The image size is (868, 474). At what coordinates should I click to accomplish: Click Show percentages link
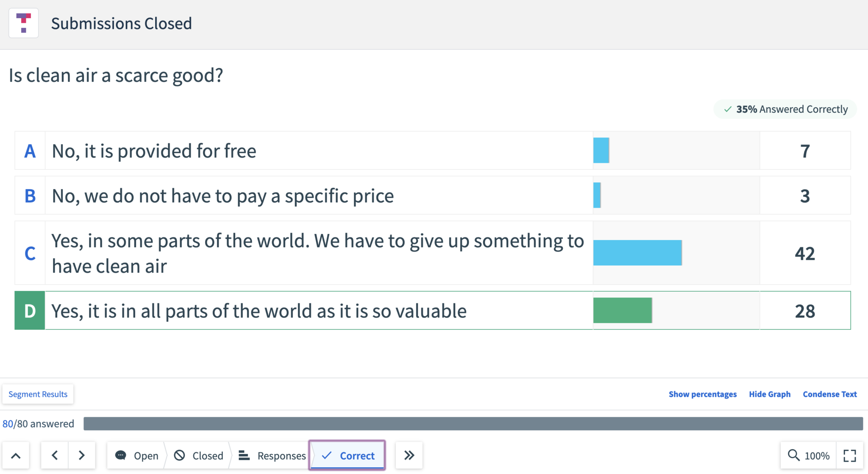703,394
